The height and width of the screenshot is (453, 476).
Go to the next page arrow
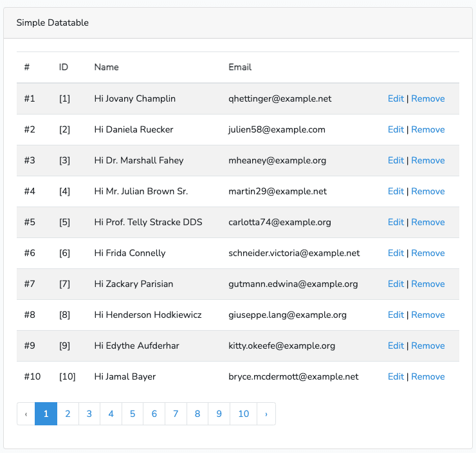[266, 414]
